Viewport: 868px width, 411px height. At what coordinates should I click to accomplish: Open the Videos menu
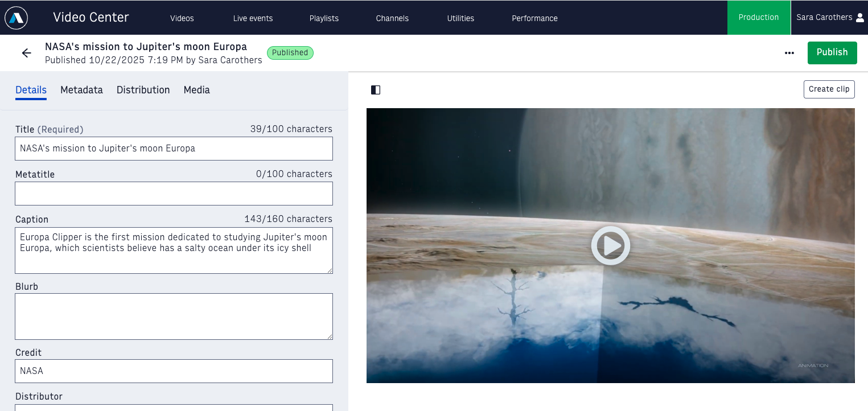(x=182, y=18)
